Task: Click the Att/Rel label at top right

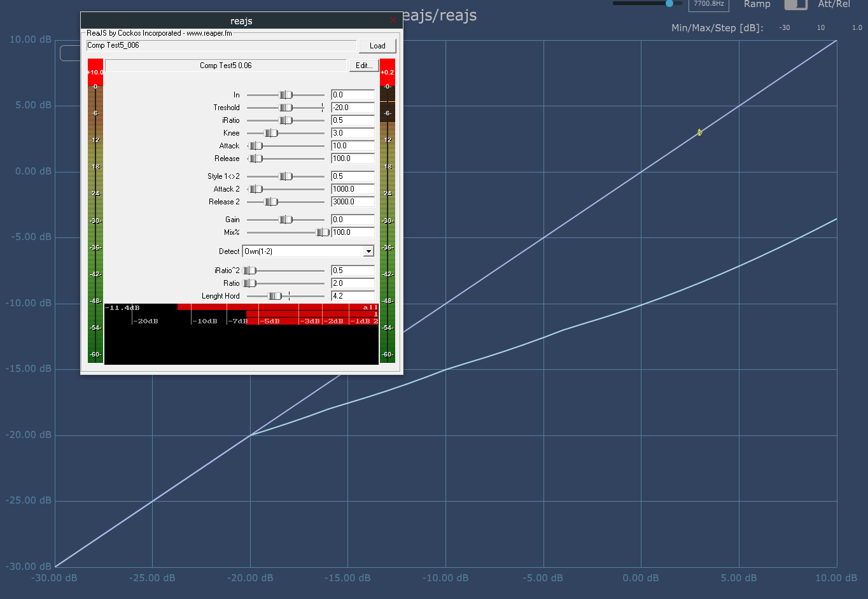Action: 834,4
